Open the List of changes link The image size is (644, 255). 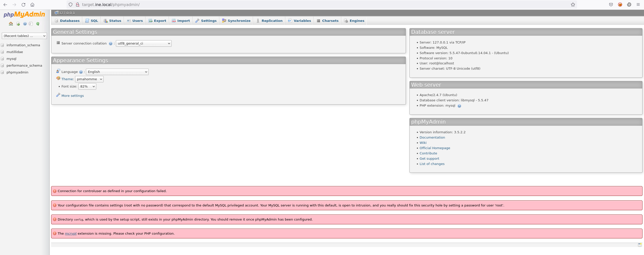[432, 164]
